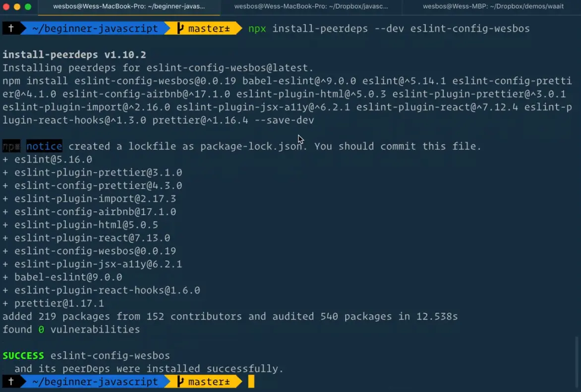Open the ~/Dropbox/demos/waait terminal tab
This screenshot has height=392, width=581.
coord(492,7)
